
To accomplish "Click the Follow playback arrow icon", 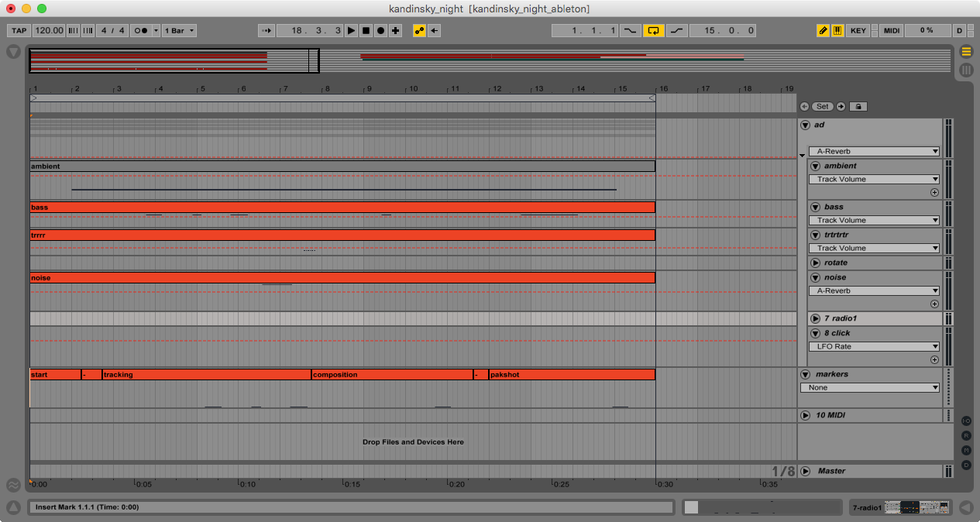I will (266, 30).
